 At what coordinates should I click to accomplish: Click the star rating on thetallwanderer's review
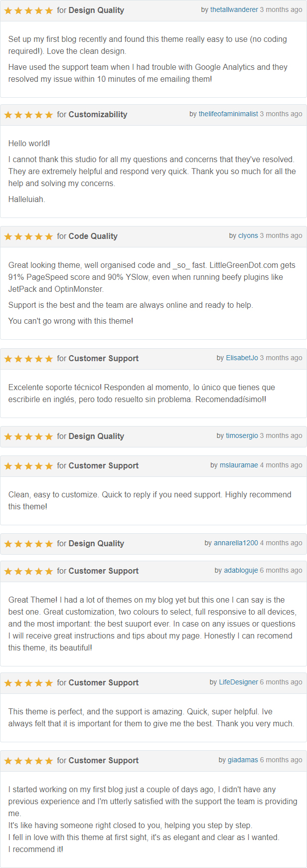[x=28, y=10]
